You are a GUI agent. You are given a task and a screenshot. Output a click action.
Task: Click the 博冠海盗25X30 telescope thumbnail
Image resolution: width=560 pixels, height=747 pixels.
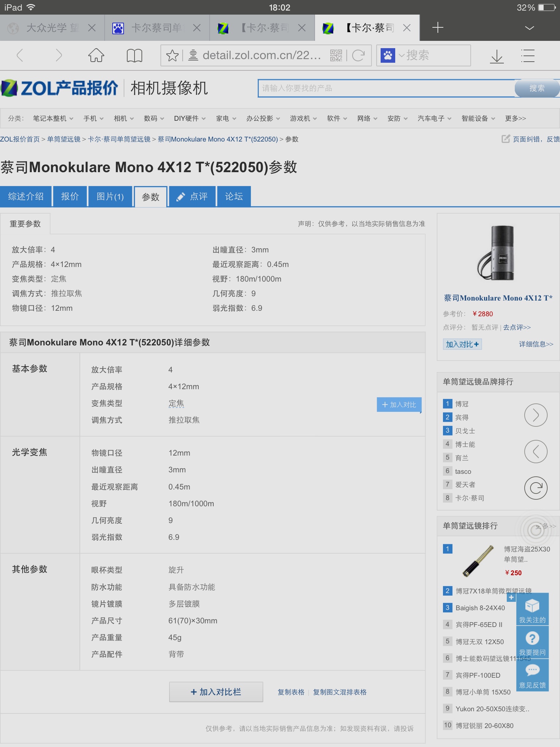point(478,561)
